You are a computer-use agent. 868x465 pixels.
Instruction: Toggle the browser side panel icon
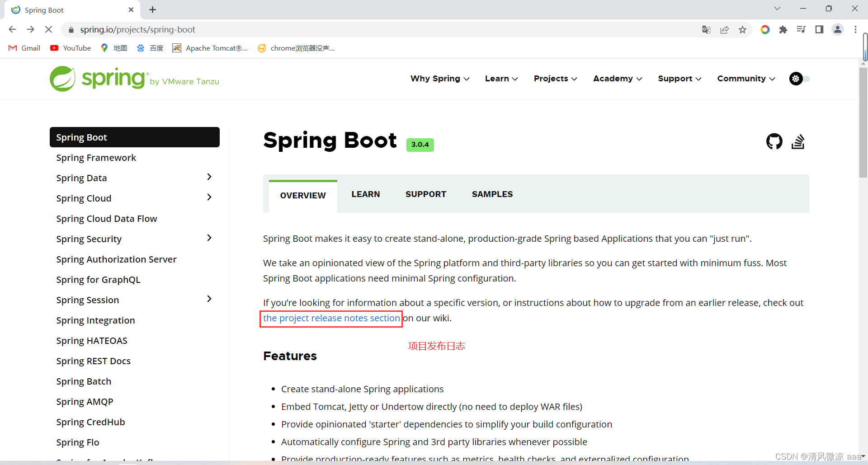(x=819, y=29)
